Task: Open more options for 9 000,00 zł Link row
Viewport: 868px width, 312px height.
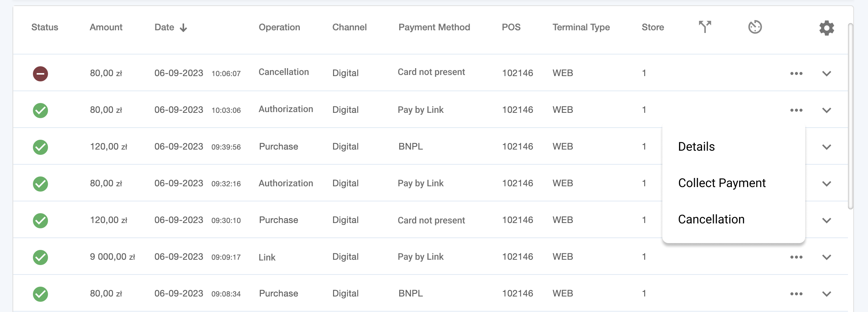Action: (796, 257)
